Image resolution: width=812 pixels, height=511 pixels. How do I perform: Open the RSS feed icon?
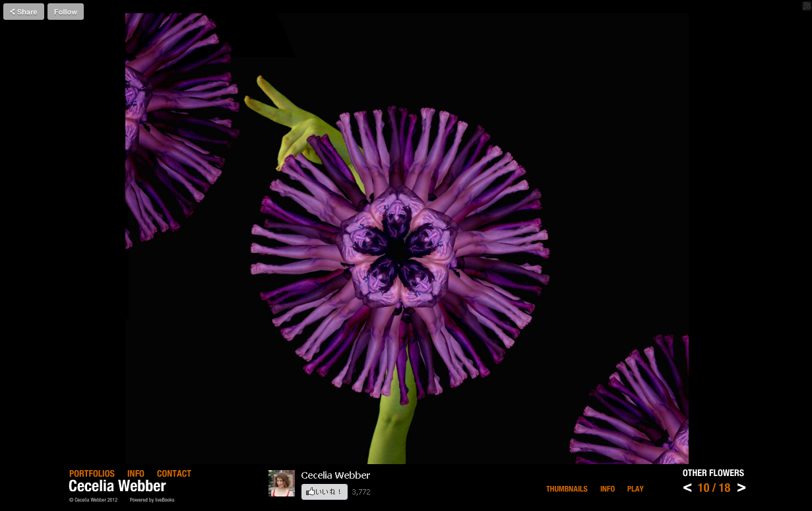point(806,5)
